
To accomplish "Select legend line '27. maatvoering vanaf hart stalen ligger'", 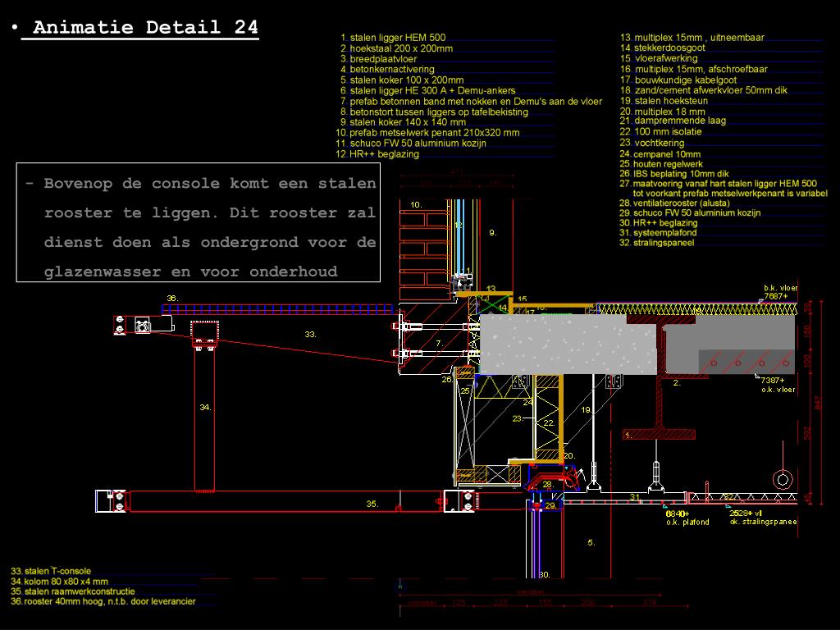I will click(x=724, y=188).
